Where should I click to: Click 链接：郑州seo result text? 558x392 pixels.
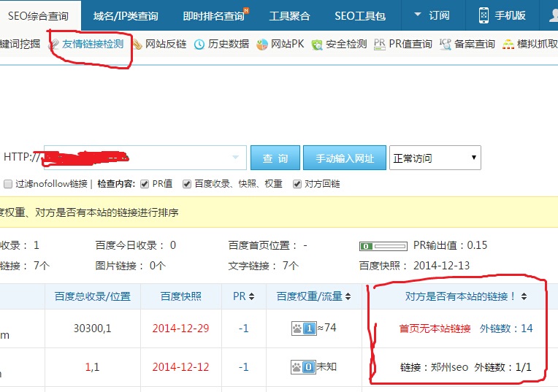pos(434,367)
